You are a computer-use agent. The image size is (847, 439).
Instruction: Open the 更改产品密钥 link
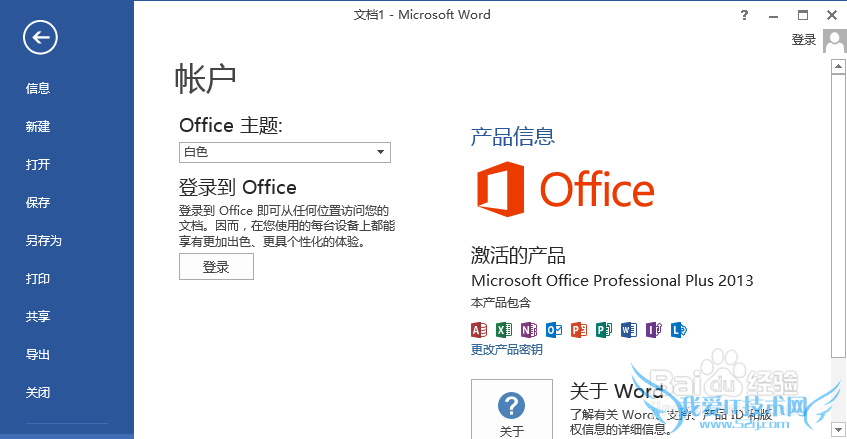click(506, 349)
